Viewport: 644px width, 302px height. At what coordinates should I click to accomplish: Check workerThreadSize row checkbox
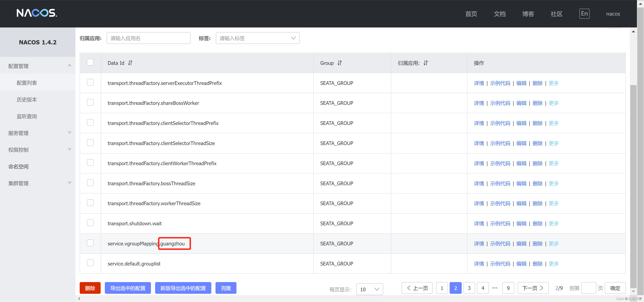point(90,203)
